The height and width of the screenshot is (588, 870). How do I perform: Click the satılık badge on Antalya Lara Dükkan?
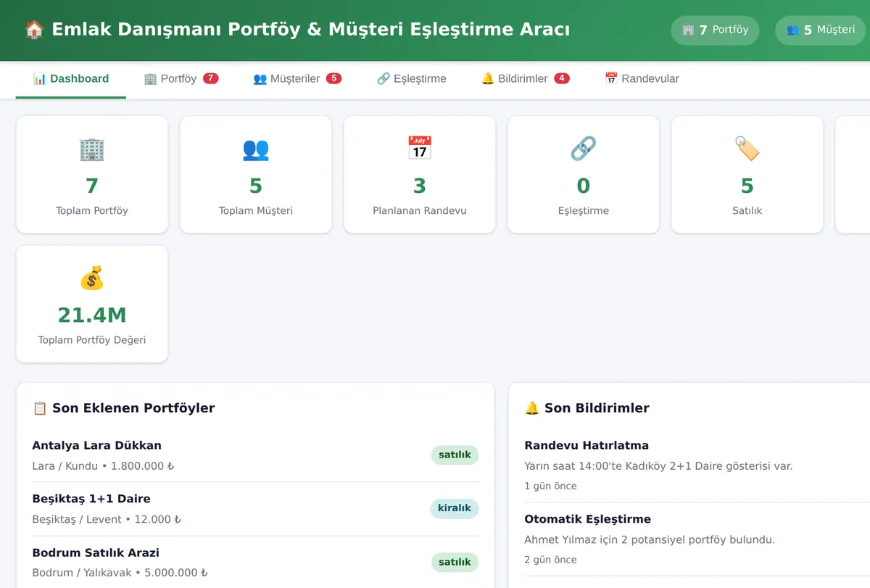click(x=455, y=455)
